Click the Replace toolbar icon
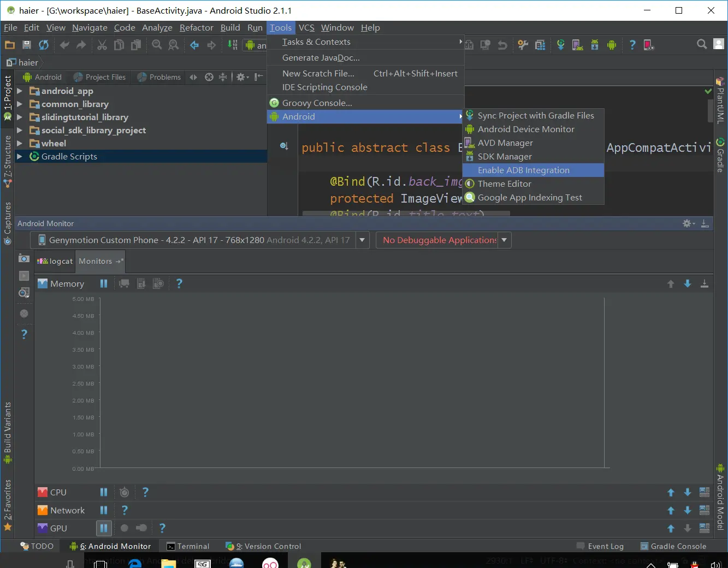The width and height of the screenshot is (728, 568). point(174,45)
